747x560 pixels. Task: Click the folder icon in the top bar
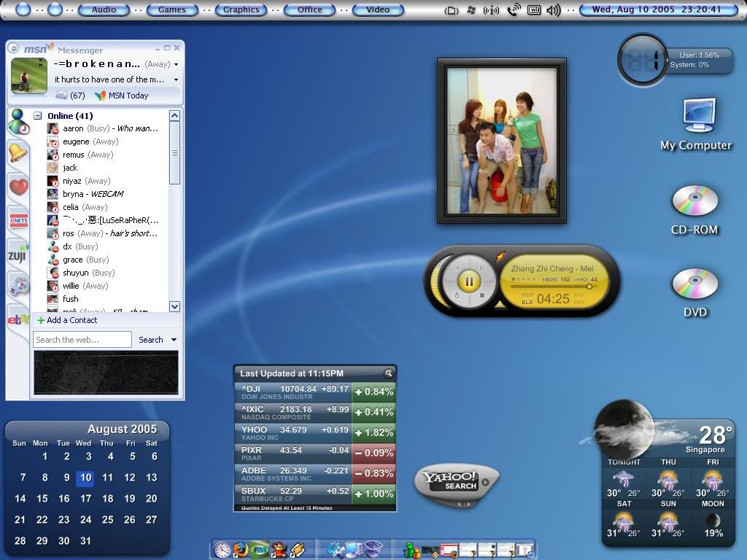[x=451, y=10]
